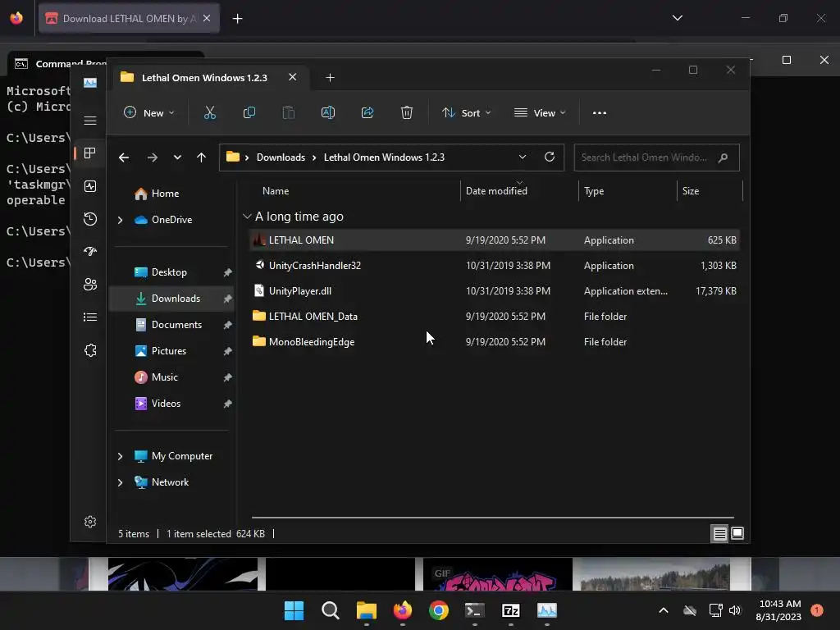
Task: Expand OneDrive in navigation pane
Action: [x=120, y=220]
